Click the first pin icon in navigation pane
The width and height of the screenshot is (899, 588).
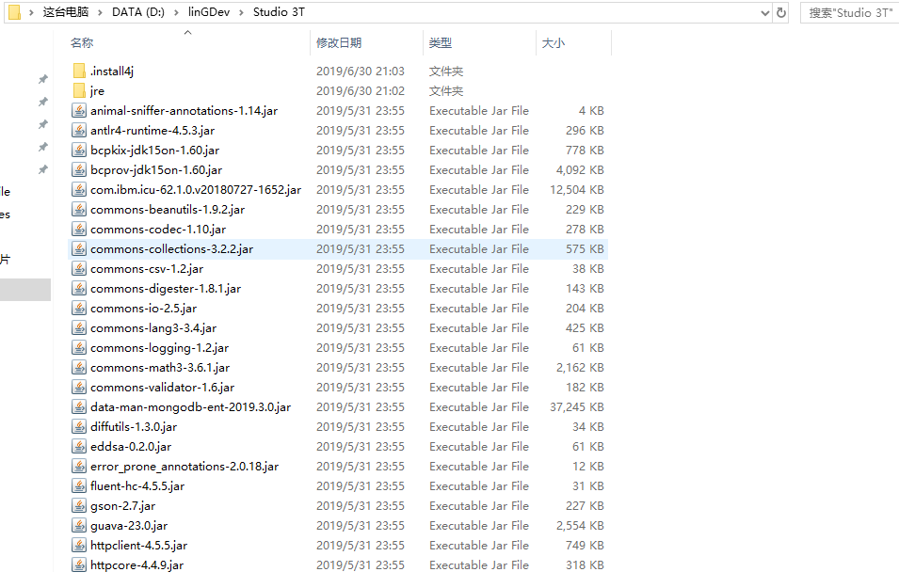43,79
